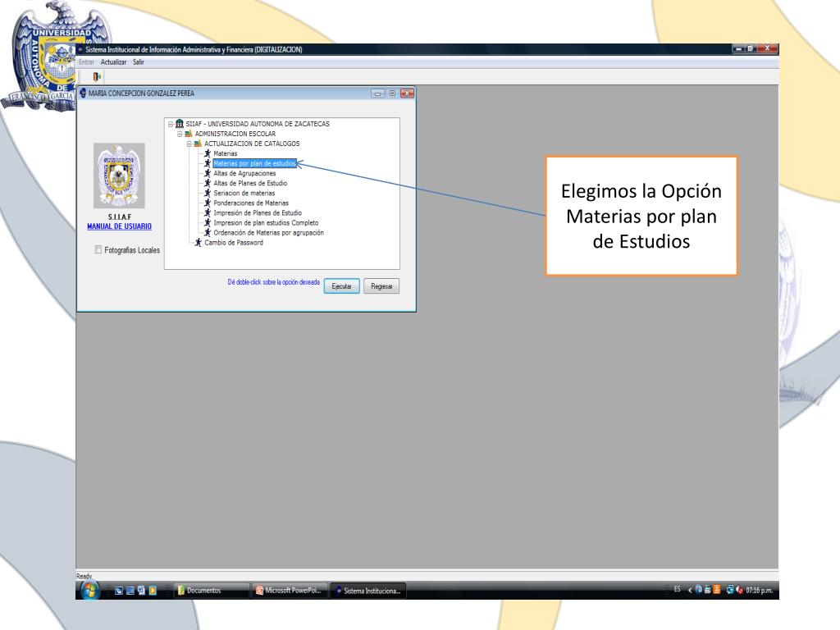Viewport: 840px width, 630px height.
Task: Click the runner icon next to Ordenación de Materias por agrupación
Action: [x=208, y=233]
